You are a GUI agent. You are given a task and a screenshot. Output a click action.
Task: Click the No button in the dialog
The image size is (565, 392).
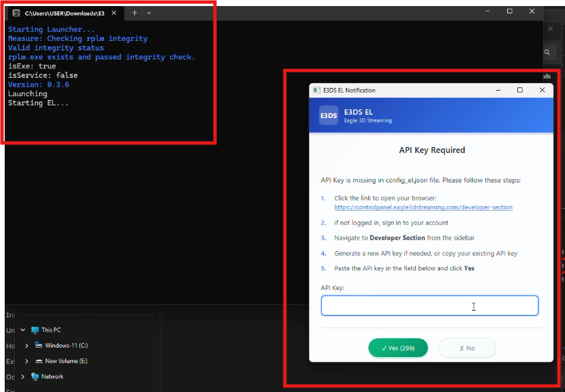pos(467,348)
